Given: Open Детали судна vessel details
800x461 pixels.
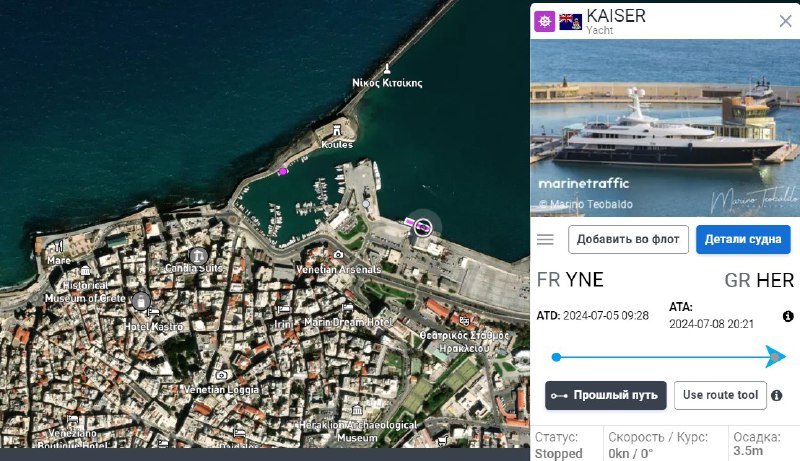Looking at the screenshot, I should (743, 239).
